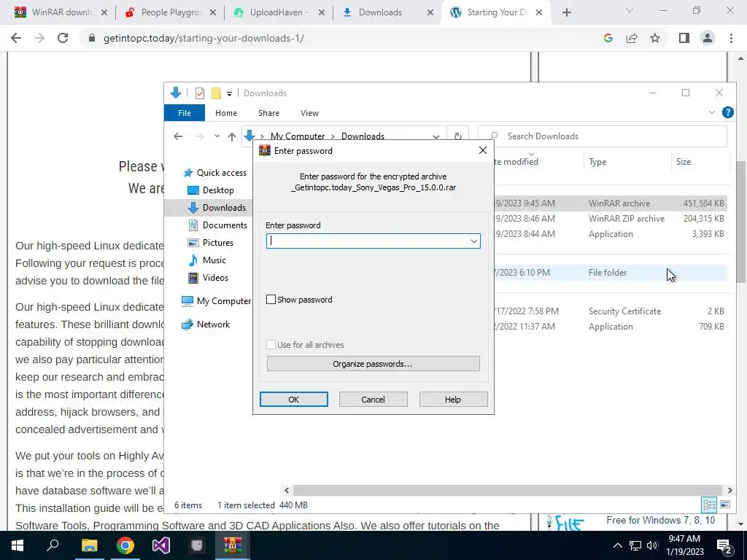This screenshot has height=560, width=747.
Task: Click OK in Enter password dialog
Action: [293, 400]
